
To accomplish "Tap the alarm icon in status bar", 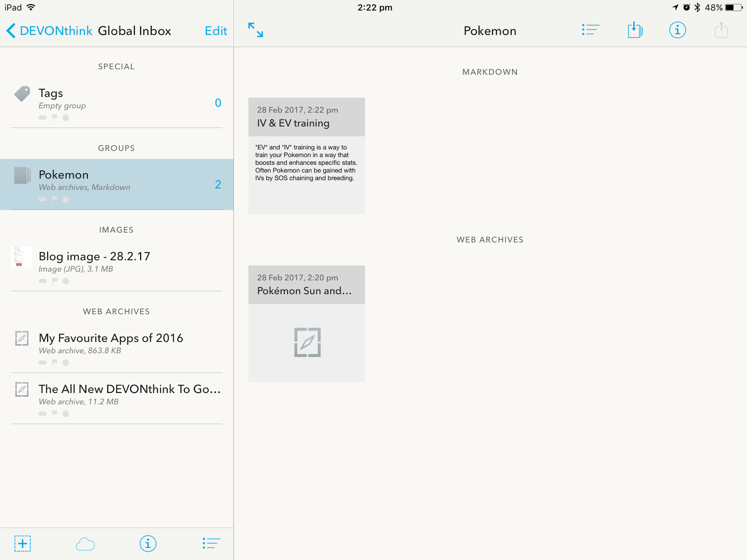I will [x=686, y=7].
